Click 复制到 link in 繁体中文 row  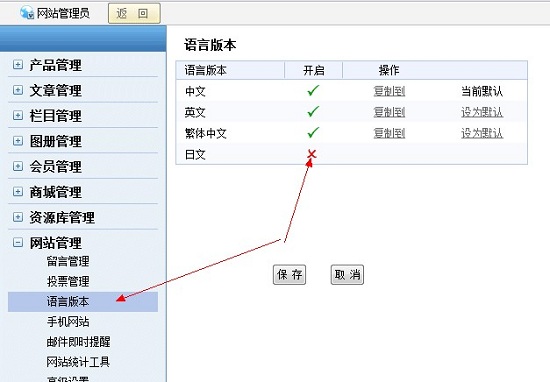pyautogui.click(x=389, y=134)
